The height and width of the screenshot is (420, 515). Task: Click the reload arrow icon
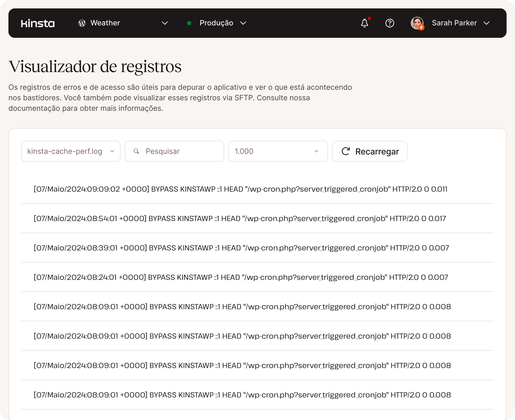tap(346, 151)
